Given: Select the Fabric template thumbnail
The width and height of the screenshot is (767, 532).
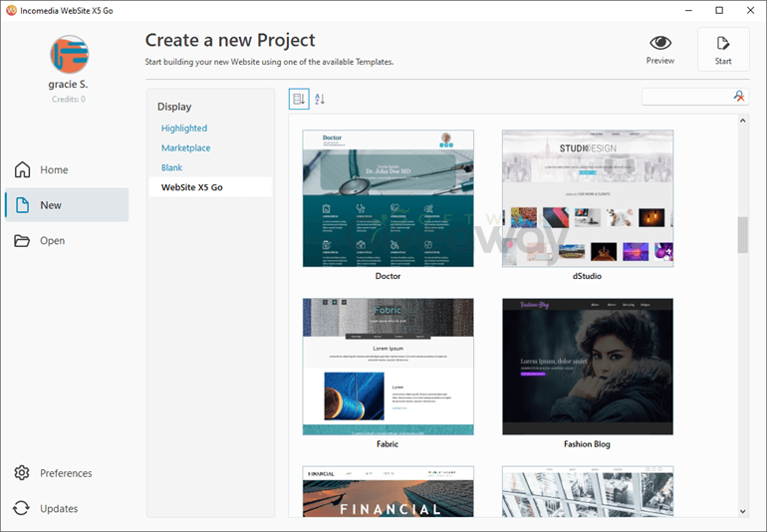Looking at the screenshot, I should pyautogui.click(x=387, y=367).
